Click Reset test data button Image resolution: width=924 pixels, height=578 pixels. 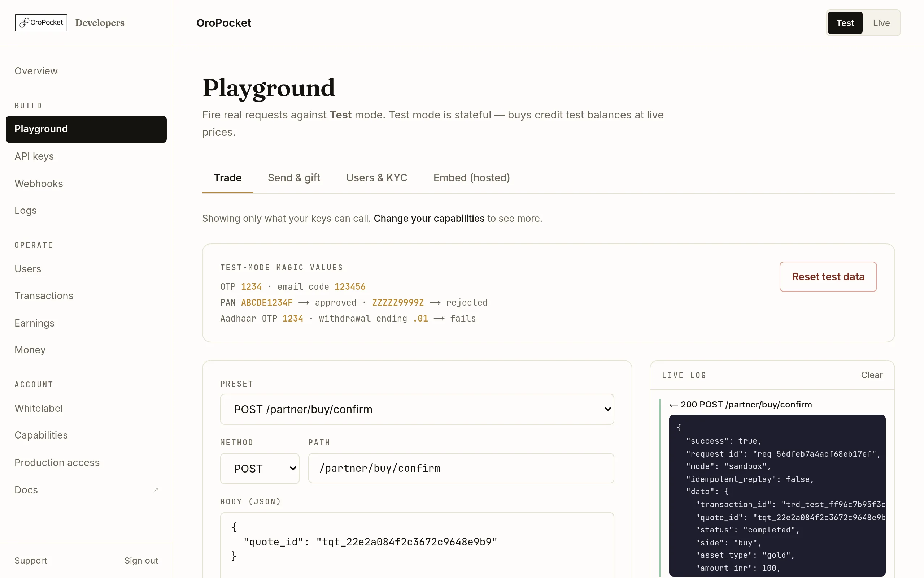[828, 277]
